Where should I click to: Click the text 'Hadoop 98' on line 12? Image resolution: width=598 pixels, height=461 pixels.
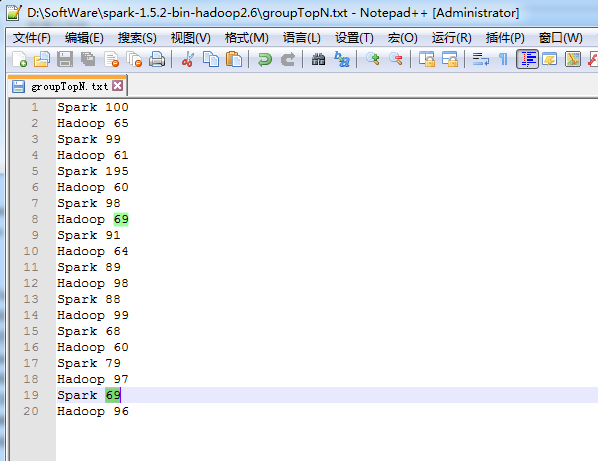coord(93,283)
